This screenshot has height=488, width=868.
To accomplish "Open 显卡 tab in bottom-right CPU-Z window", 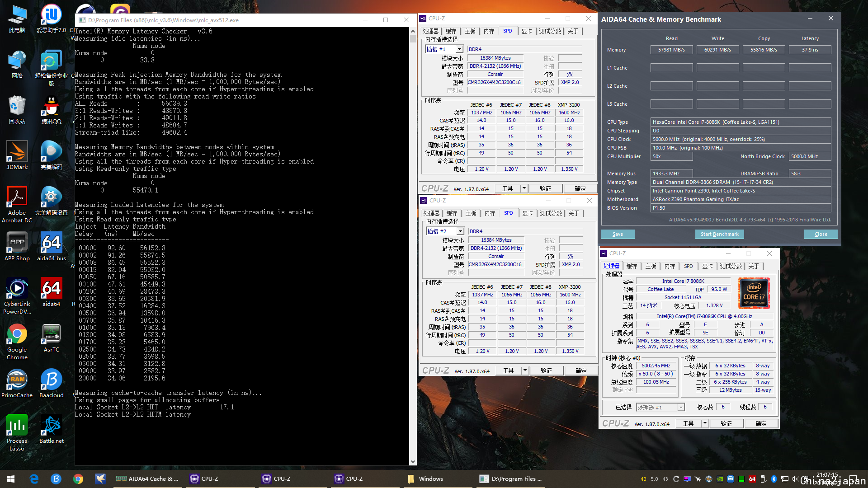I will click(x=708, y=266).
